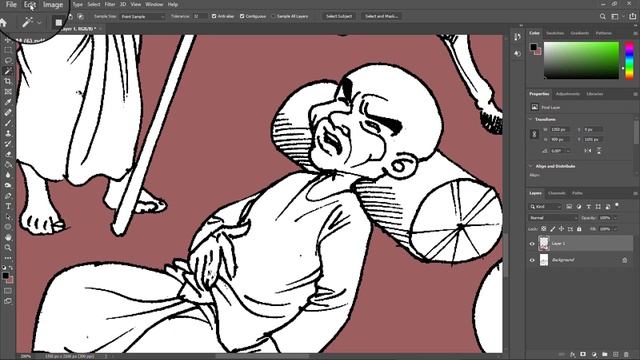Open the blend mode Normal dropdown
640x360 pixels.
click(x=553, y=218)
